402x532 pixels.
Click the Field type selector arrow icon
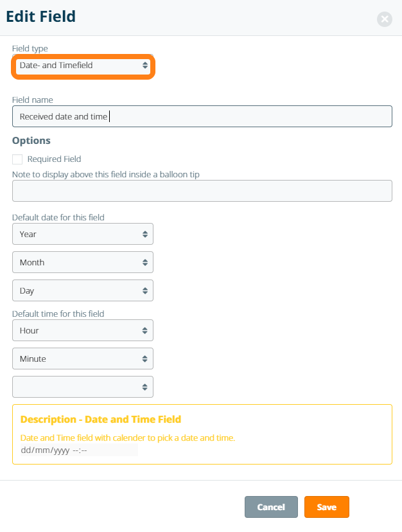tap(145, 66)
